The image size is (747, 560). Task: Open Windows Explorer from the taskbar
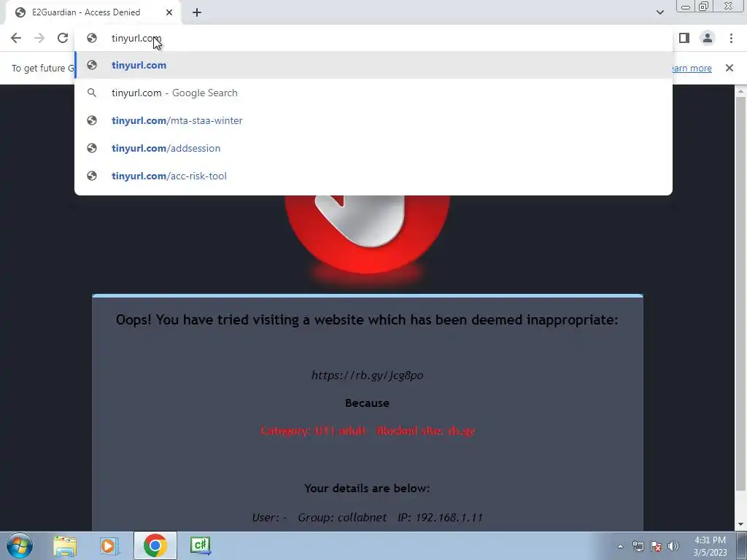pos(65,545)
